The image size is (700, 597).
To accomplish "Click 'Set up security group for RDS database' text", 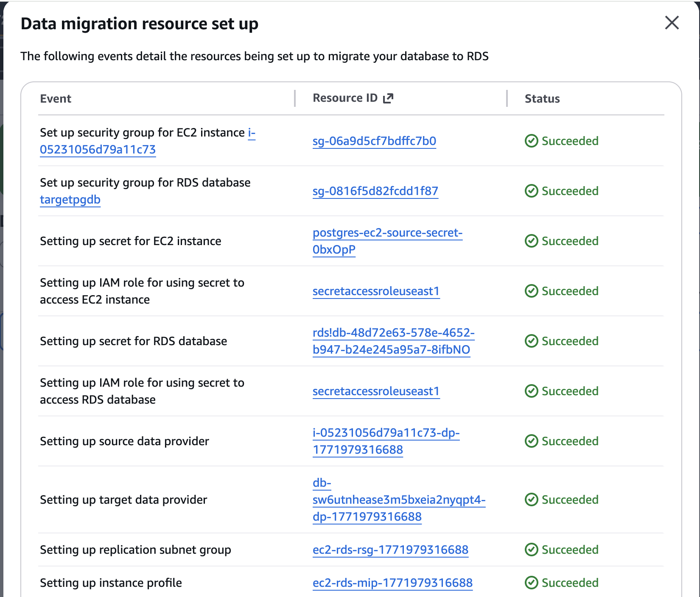I will point(145,183).
